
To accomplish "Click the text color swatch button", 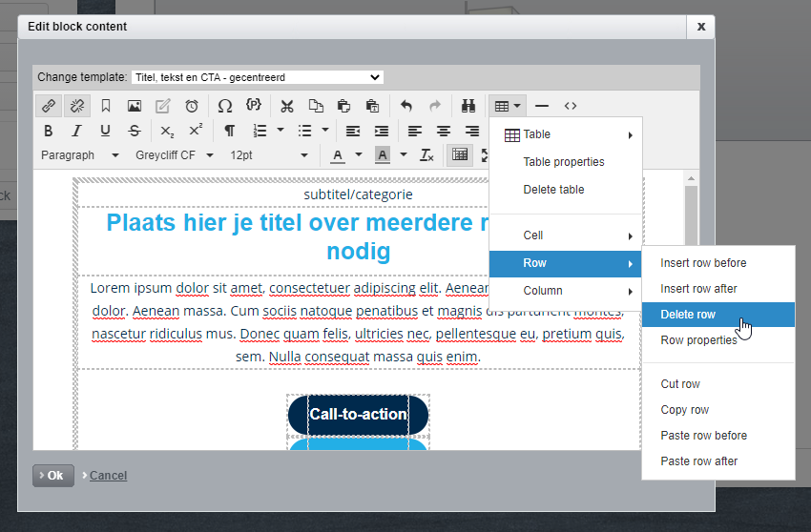I will click(x=337, y=155).
